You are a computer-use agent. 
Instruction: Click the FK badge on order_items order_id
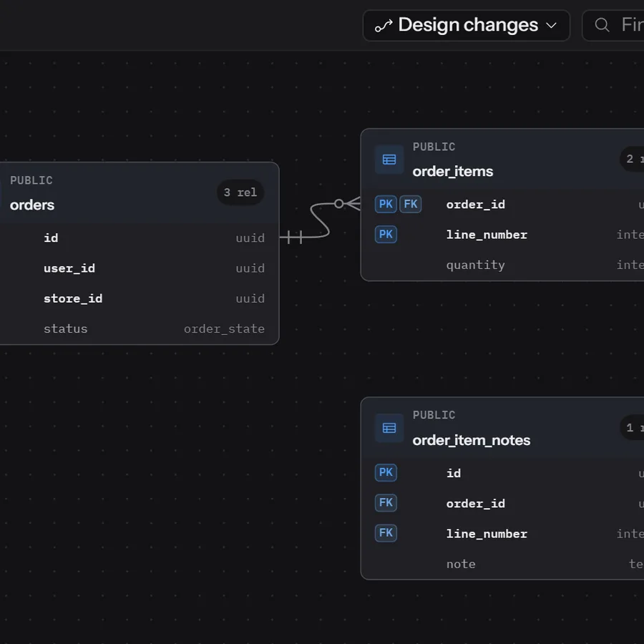[410, 204]
